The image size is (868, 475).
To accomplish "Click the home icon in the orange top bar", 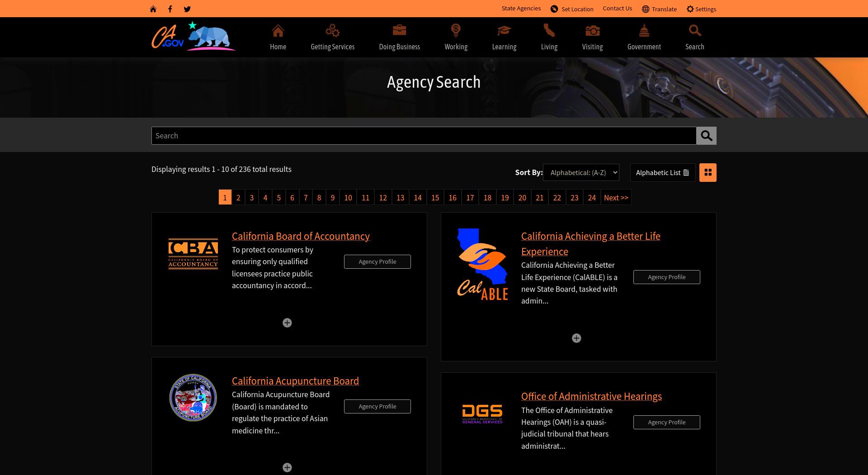I will (x=153, y=9).
